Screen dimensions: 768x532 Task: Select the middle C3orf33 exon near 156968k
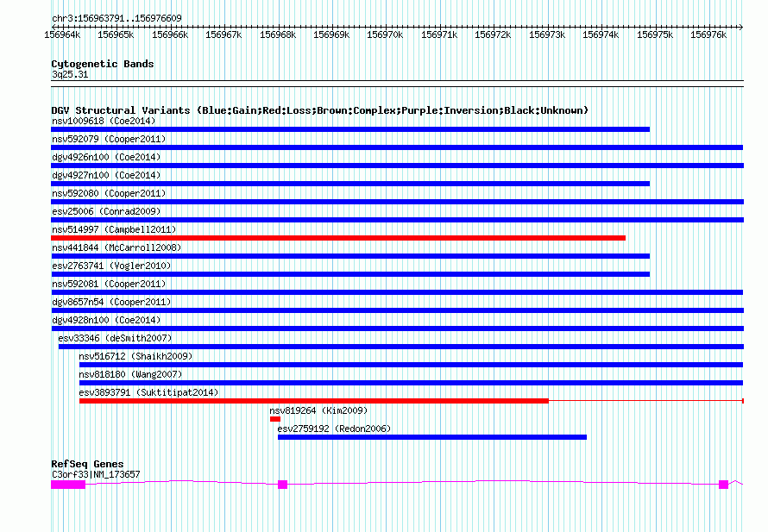[282, 485]
